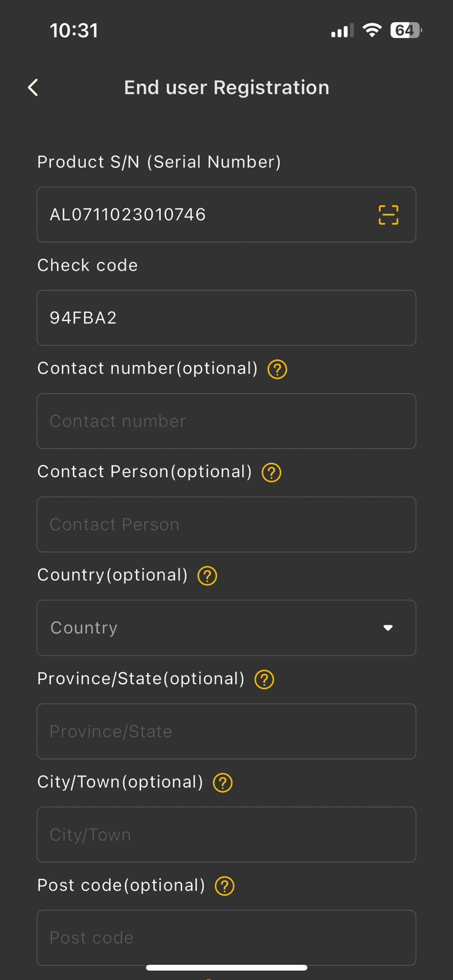Click the Check code input field

pos(226,318)
